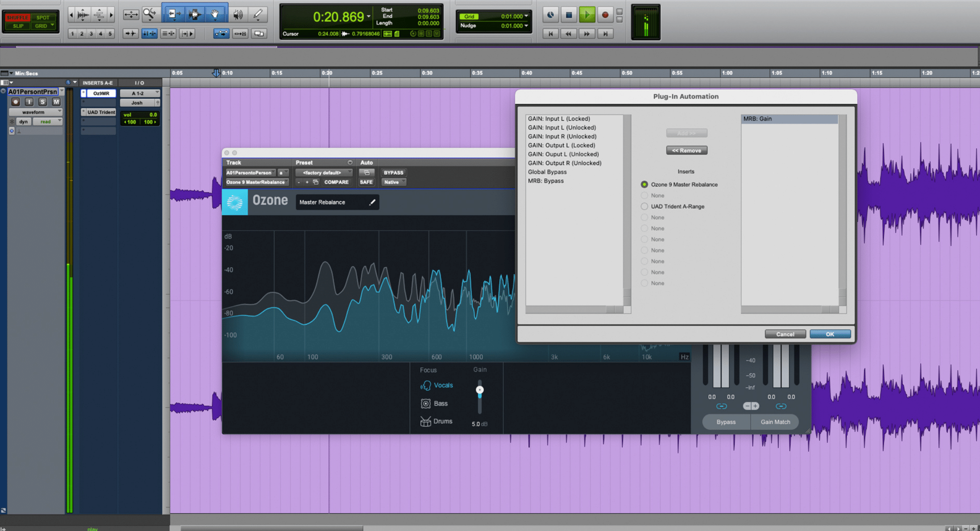The image size is (980, 531).
Task: Click Cancel in Plug-In Automation dialog
Action: (785, 334)
